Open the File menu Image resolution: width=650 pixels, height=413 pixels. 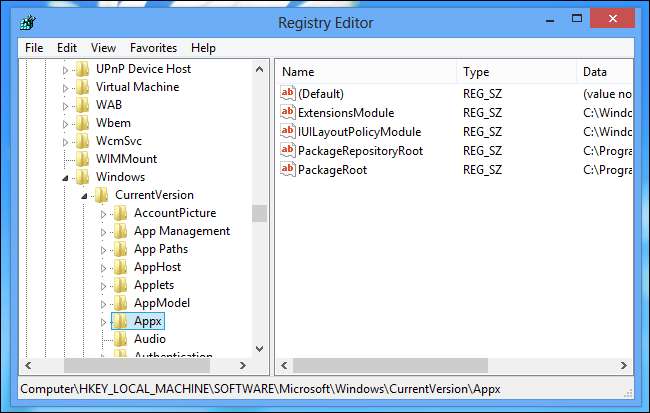click(34, 48)
